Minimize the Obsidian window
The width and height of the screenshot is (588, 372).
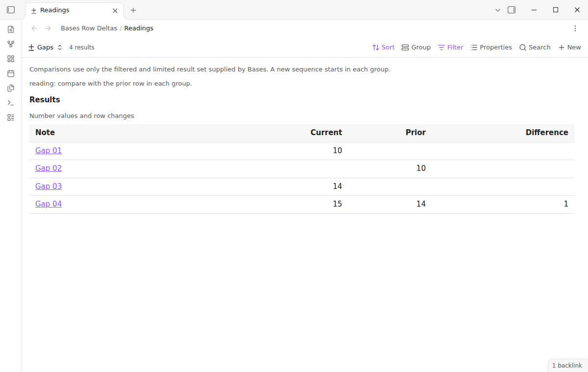[534, 10]
